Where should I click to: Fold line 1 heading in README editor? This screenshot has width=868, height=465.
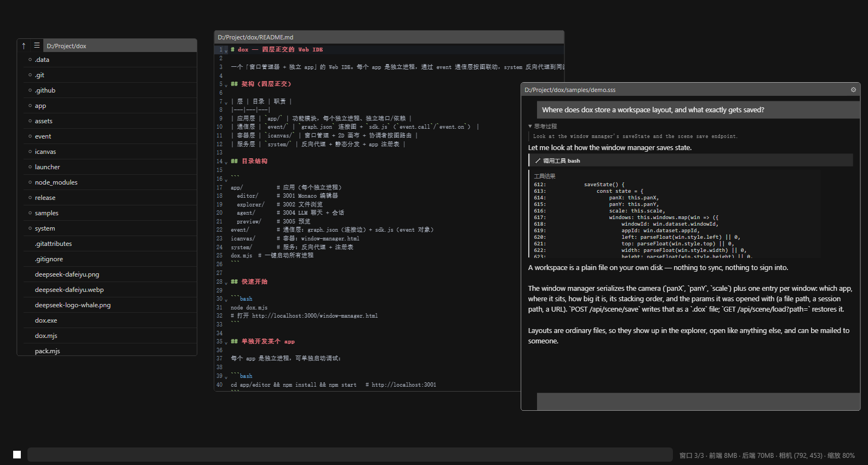click(226, 50)
